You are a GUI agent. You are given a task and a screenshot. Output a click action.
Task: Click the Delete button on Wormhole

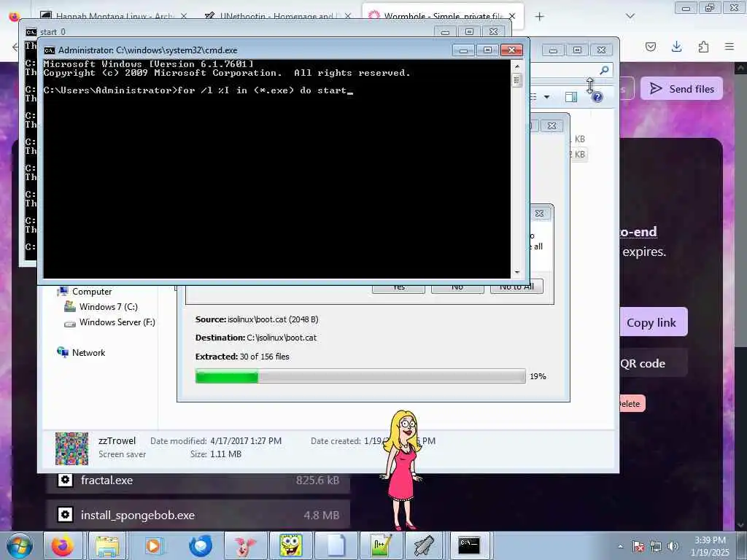pyautogui.click(x=632, y=404)
